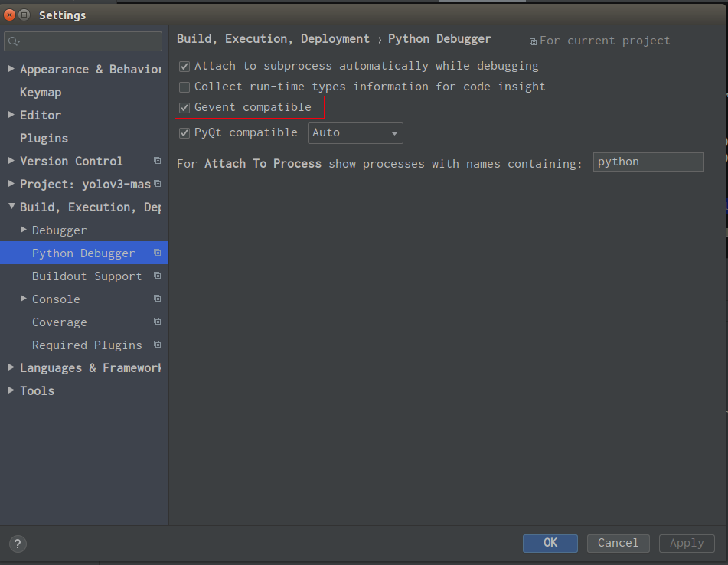Select Keymap in settings tree

(x=41, y=93)
